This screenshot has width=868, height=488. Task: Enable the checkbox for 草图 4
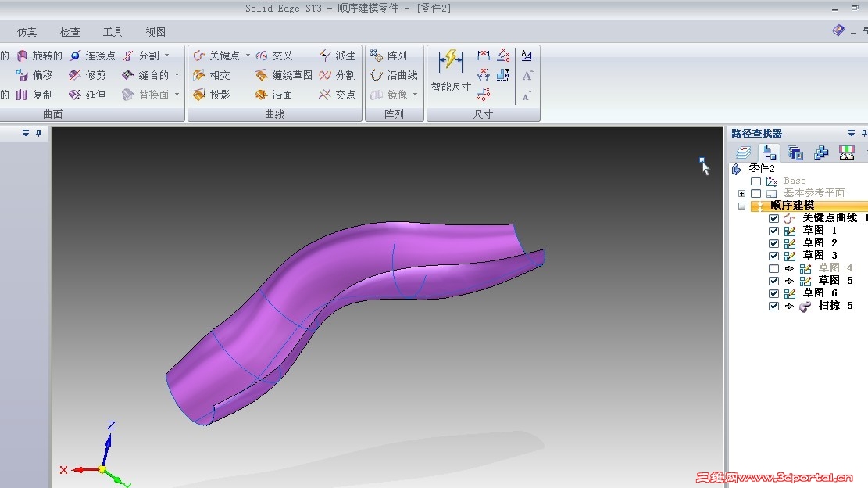click(774, 269)
